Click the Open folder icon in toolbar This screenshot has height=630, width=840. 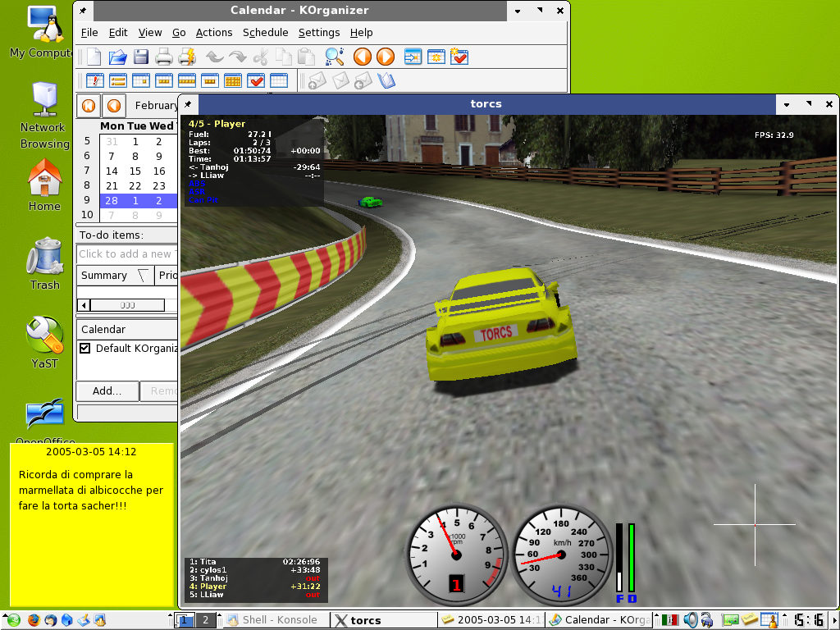click(x=117, y=57)
